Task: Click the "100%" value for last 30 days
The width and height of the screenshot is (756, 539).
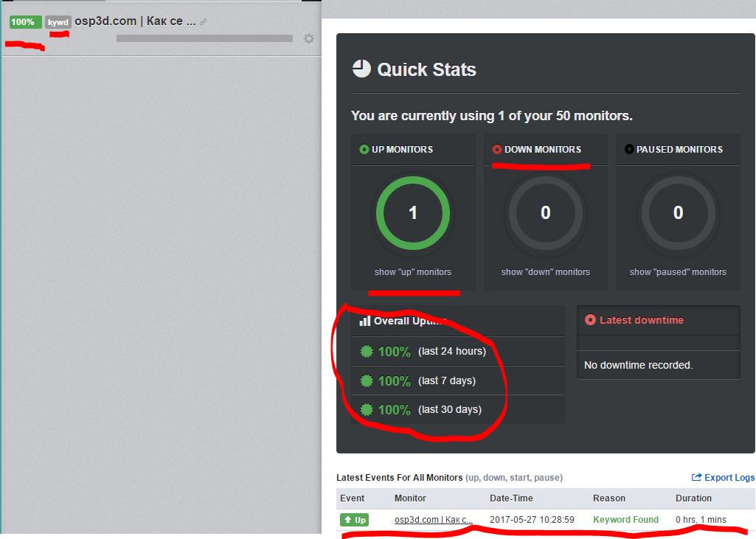Action: (395, 410)
